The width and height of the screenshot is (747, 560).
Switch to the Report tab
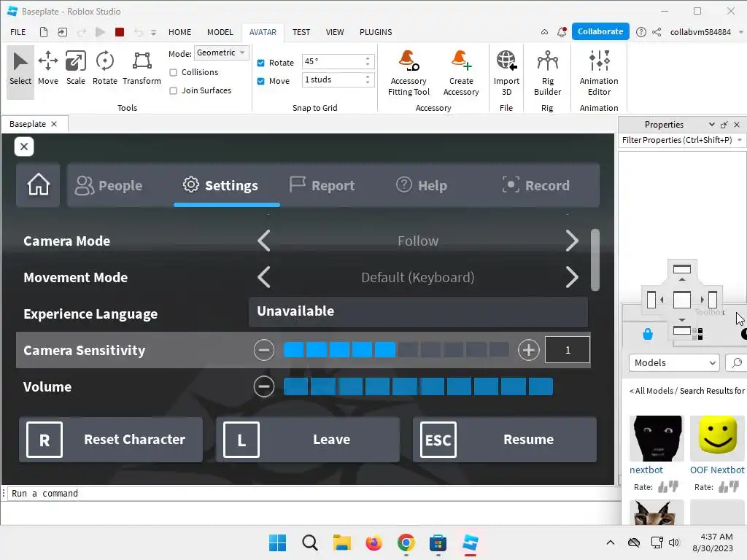tap(322, 185)
